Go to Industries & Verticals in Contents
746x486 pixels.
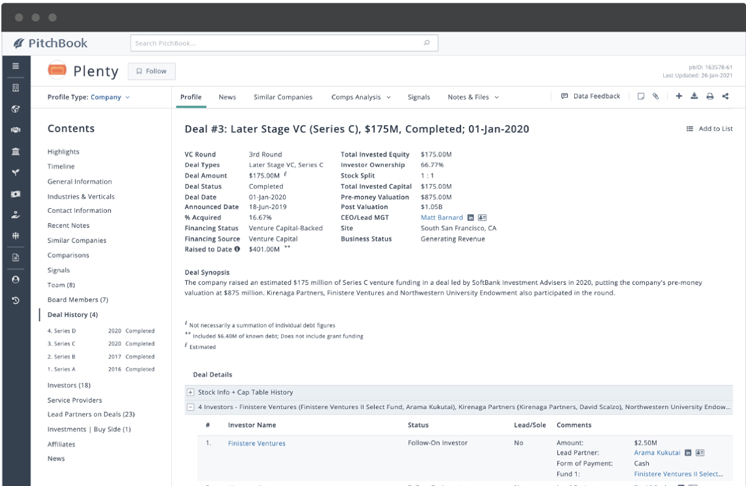(81, 196)
